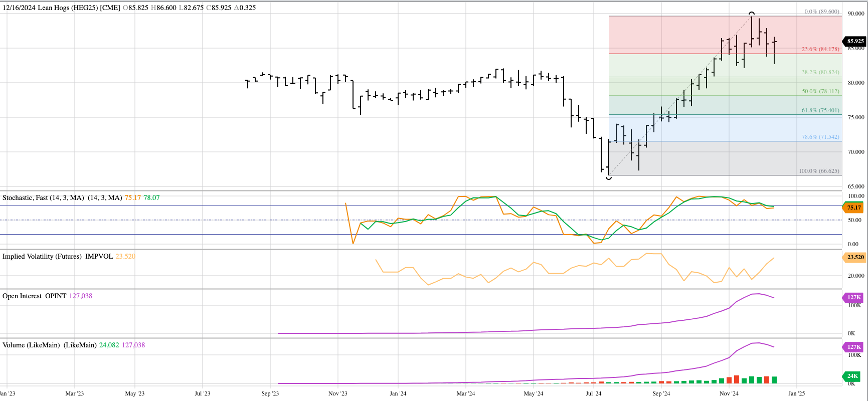This screenshot has height=401, width=868.
Task: Open the Open Interest OPINT study label
Action: coord(34,296)
